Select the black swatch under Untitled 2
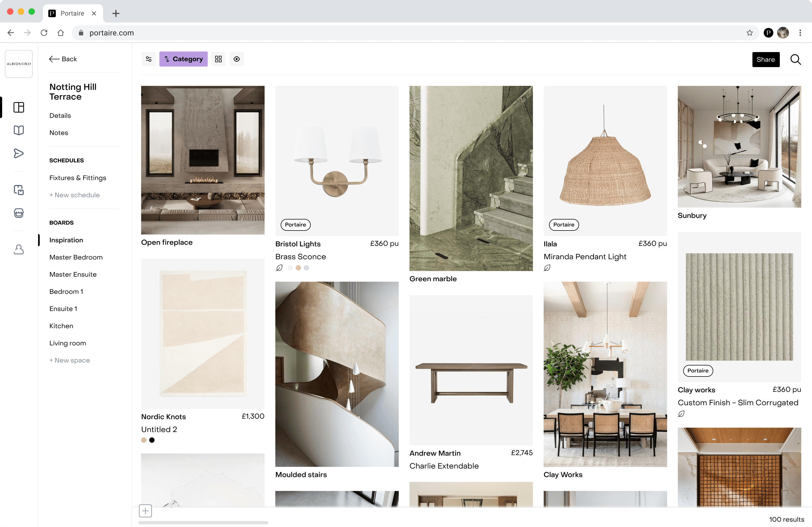Viewport: 812px width, 527px height. pos(152,440)
